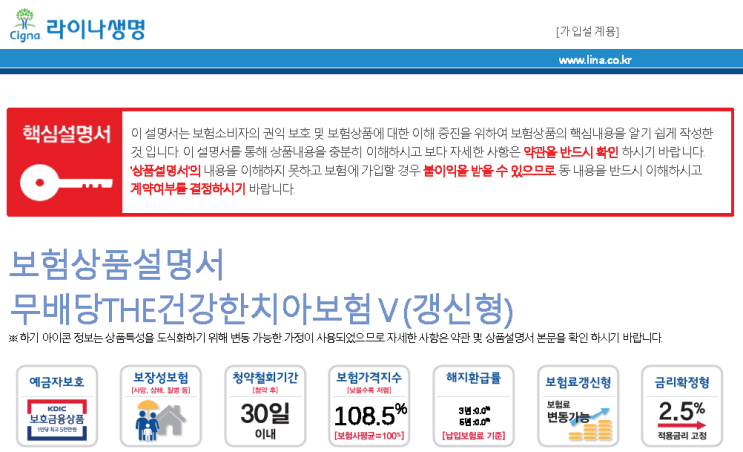Click the 108.5% value
This screenshot has width=743, height=452.
click(370, 415)
